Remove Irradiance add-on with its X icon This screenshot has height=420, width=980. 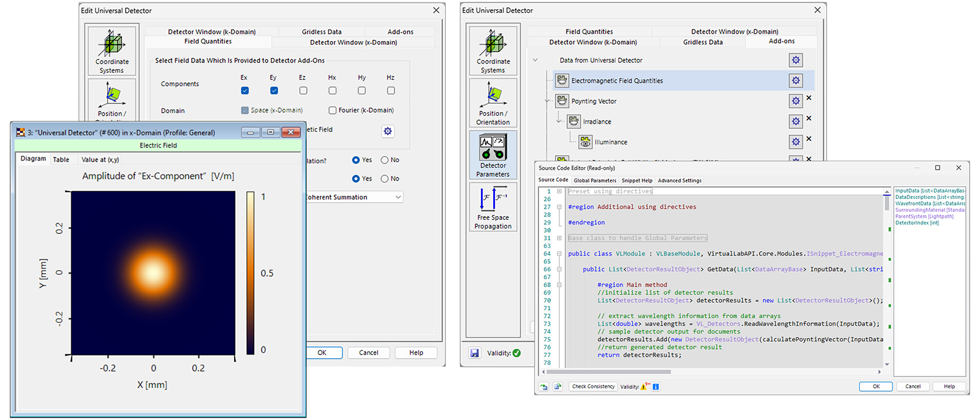pyautogui.click(x=809, y=118)
